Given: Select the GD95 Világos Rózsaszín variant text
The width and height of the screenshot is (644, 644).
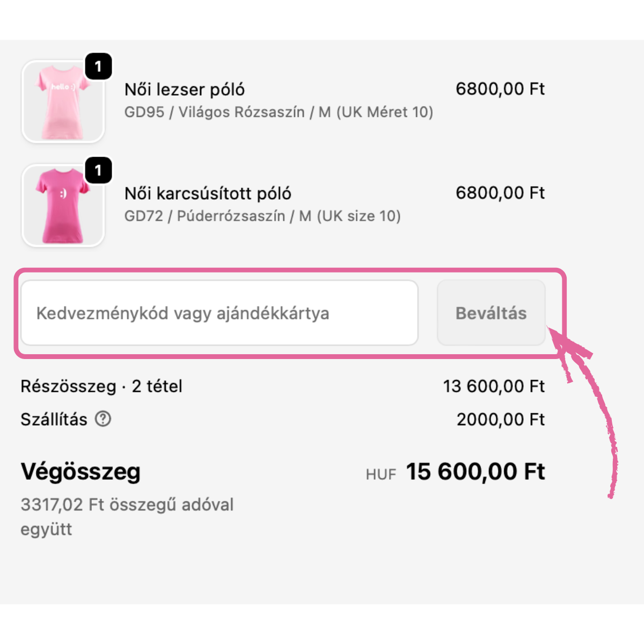Looking at the screenshot, I should click(x=279, y=112).
